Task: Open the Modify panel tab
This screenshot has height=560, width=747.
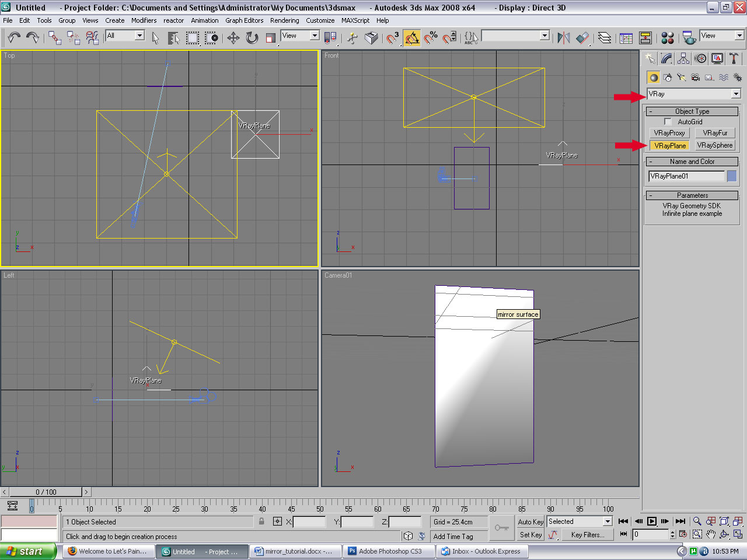Action: coord(666,58)
